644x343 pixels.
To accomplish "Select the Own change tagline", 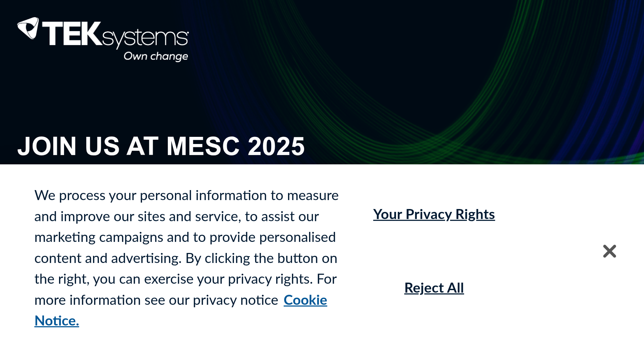I will (x=155, y=56).
